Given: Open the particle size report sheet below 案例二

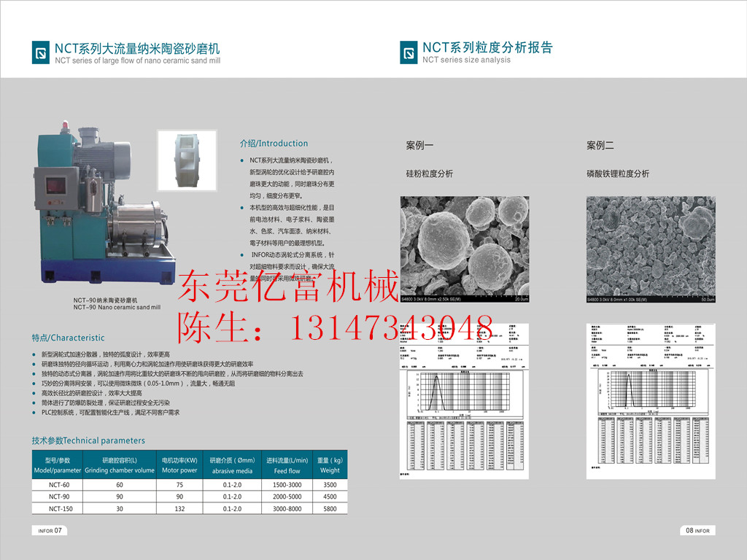Looking at the screenshot, I should pyautogui.click(x=651, y=402).
